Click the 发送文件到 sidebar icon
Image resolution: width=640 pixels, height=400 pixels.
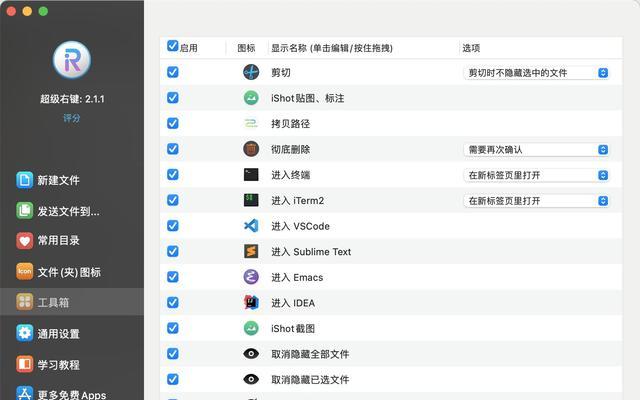(24, 211)
